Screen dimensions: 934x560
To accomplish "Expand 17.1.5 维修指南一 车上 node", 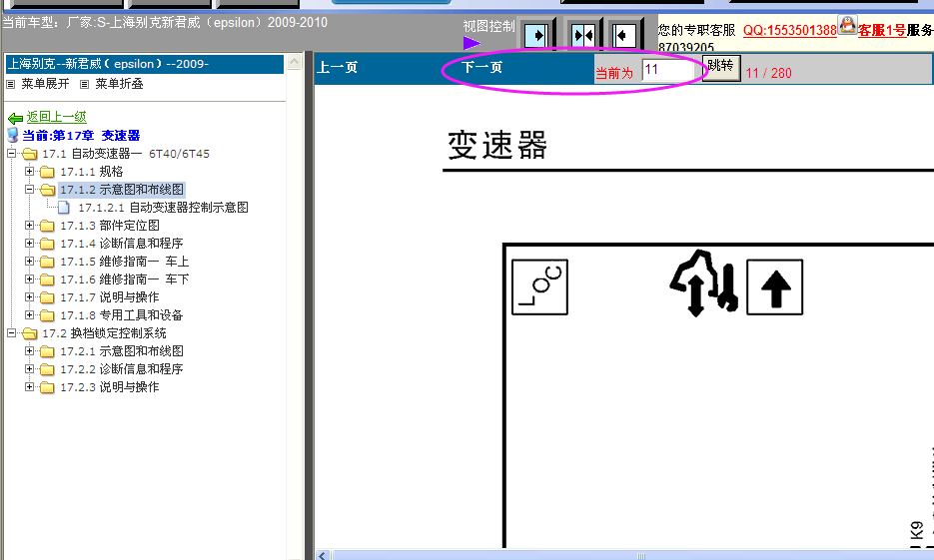I will pyautogui.click(x=29, y=261).
